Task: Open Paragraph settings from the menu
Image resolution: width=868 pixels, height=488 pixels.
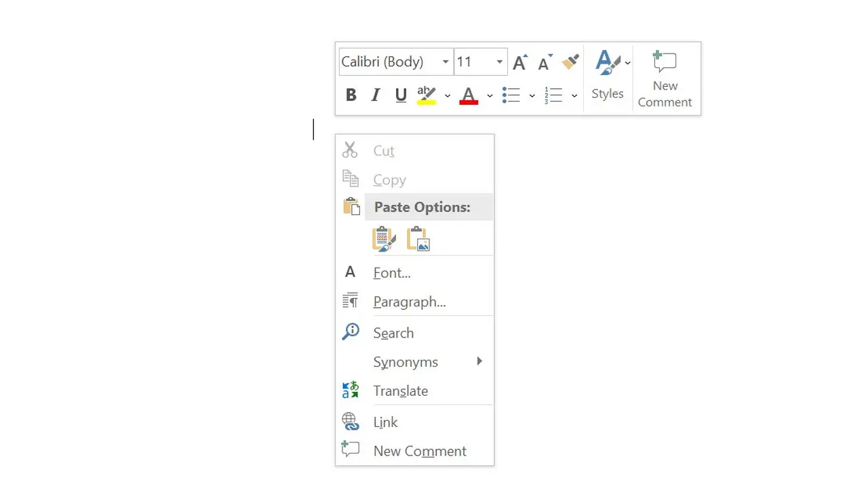Action: coord(410,302)
